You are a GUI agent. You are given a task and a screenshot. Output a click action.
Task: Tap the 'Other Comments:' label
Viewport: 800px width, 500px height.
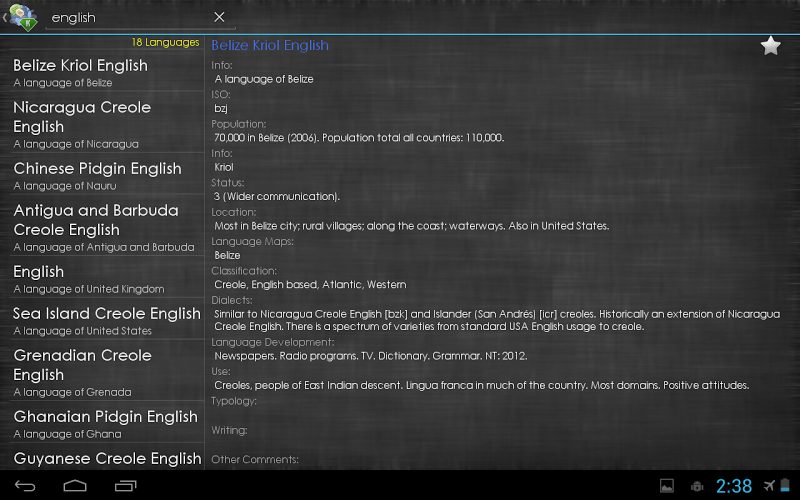coord(255,459)
